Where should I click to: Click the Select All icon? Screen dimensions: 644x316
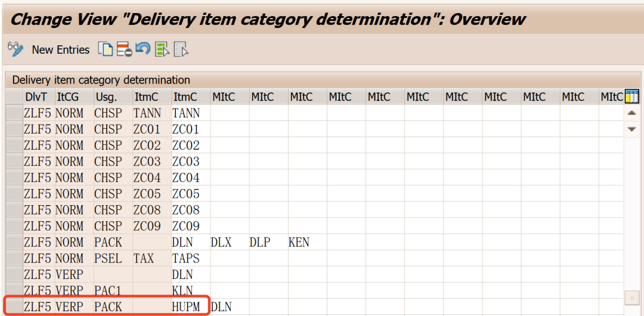pyautogui.click(x=162, y=49)
